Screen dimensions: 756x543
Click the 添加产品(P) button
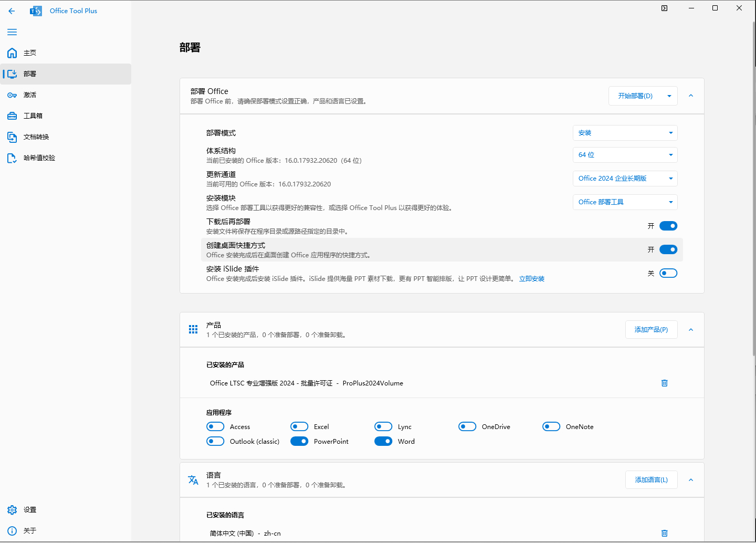pyautogui.click(x=651, y=330)
